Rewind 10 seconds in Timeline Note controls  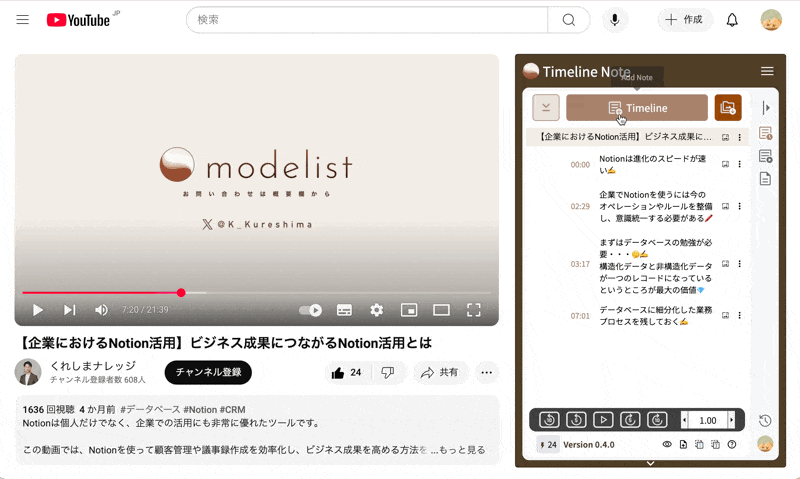[x=549, y=420]
